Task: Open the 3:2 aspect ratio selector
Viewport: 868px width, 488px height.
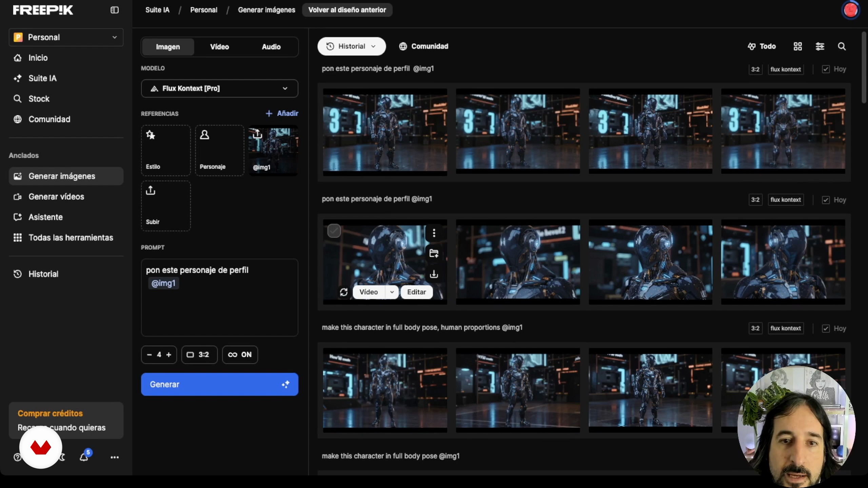Action: coord(199,354)
